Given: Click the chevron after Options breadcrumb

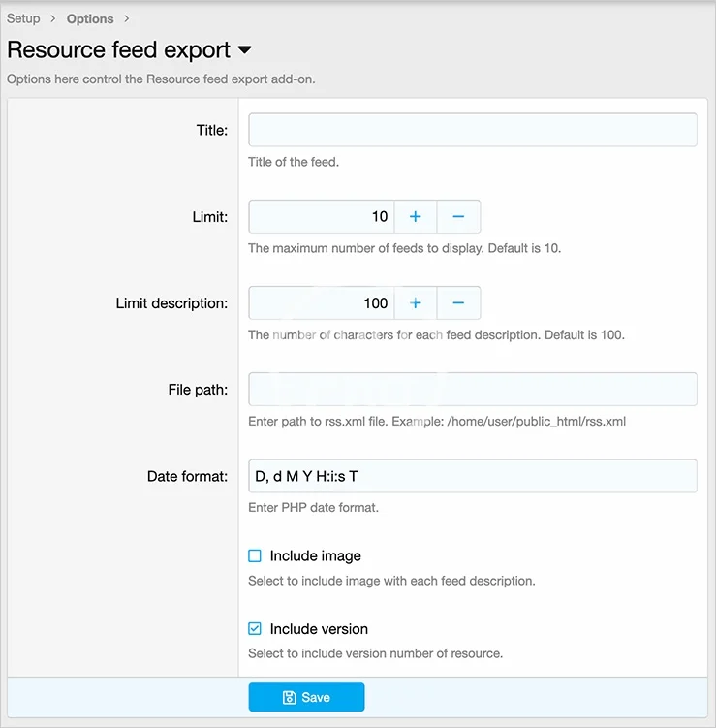Looking at the screenshot, I should (126, 19).
